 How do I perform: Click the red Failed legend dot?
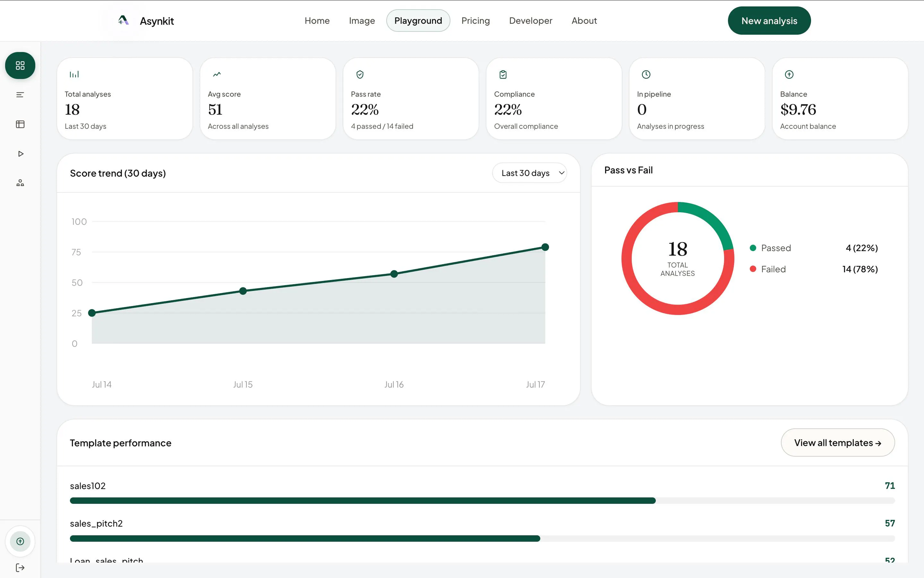click(753, 269)
